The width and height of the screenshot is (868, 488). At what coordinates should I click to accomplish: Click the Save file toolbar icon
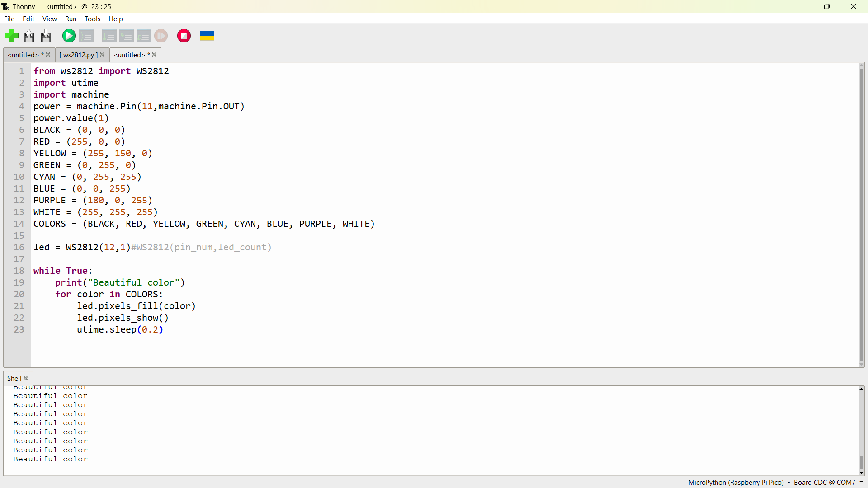point(46,36)
